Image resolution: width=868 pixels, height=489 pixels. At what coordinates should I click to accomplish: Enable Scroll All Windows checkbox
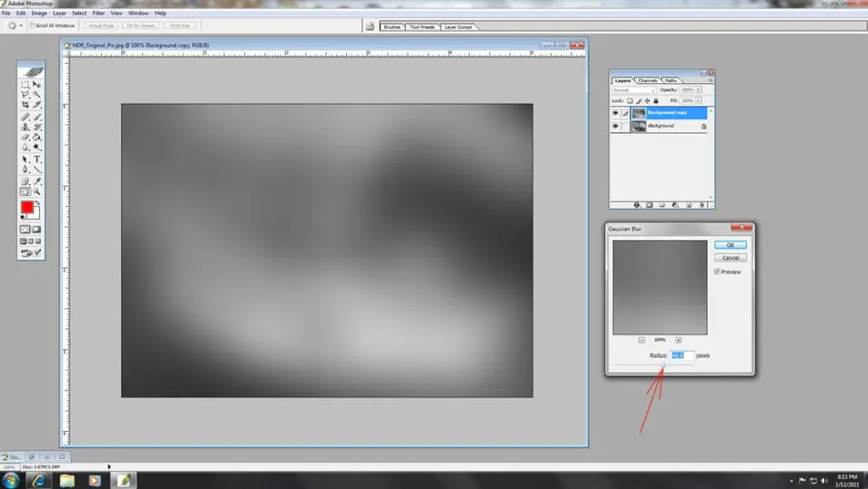tap(33, 25)
